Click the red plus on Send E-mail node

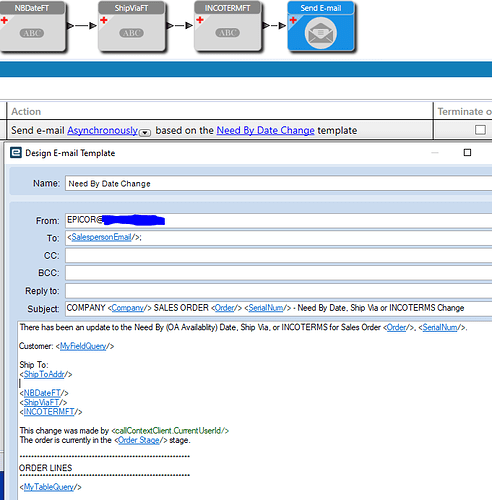pos(293,20)
